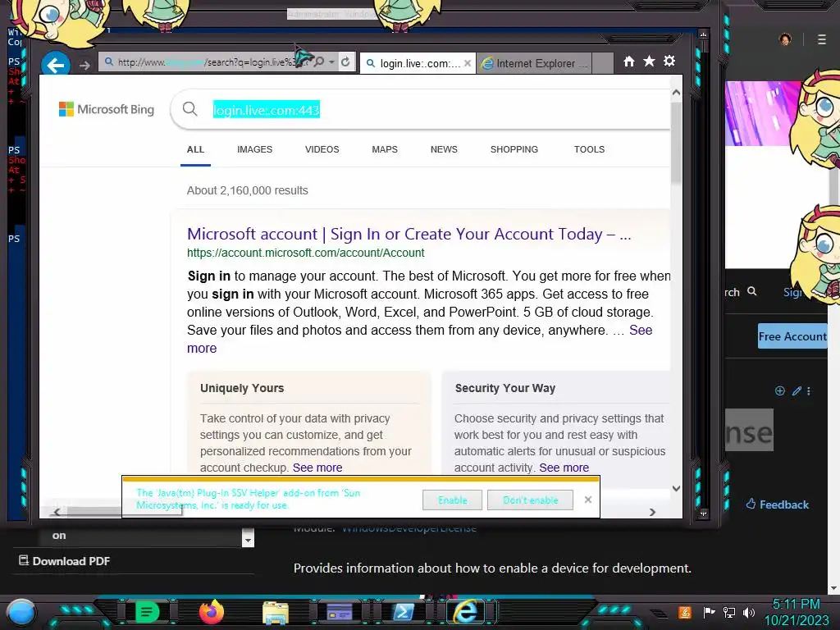Switch to SHOPPING results
Viewport: 840px width, 630px height.
(x=514, y=149)
